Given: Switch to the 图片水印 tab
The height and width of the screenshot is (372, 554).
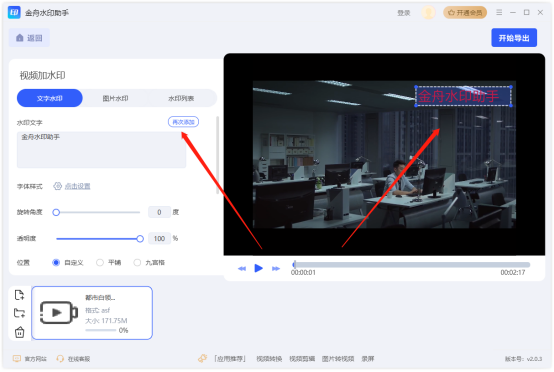Looking at the screenshot, I should (116, 98).
